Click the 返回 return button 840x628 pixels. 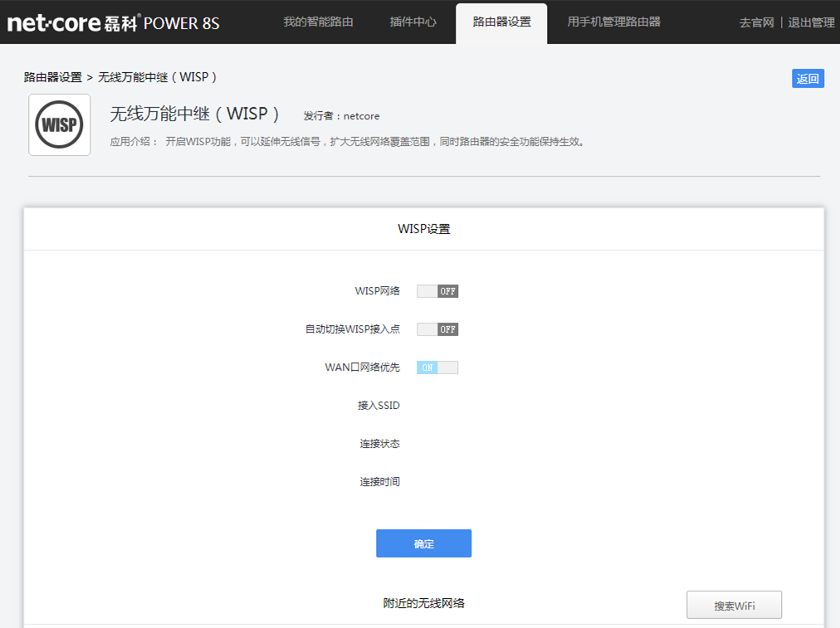coord(806,77)
